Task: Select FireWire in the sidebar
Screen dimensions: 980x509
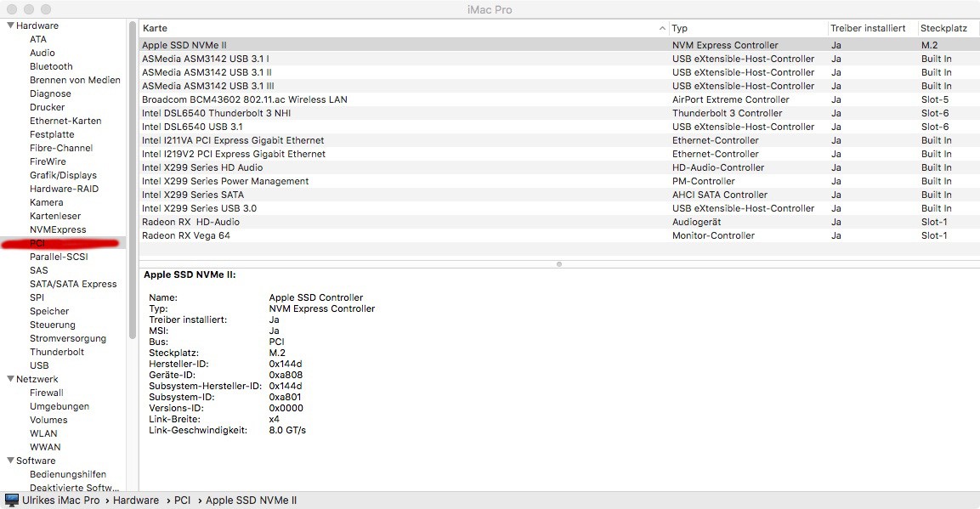Action: [x=48, y=161]
